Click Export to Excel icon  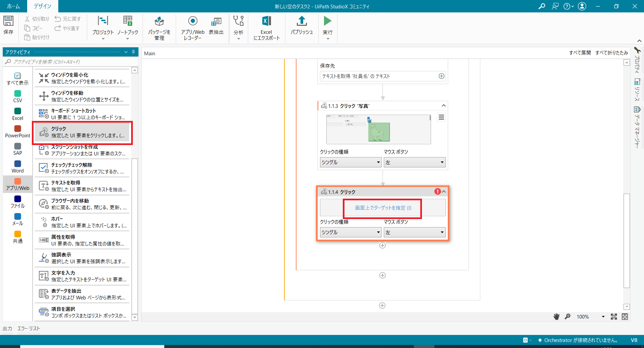click(x=266, y=21)
